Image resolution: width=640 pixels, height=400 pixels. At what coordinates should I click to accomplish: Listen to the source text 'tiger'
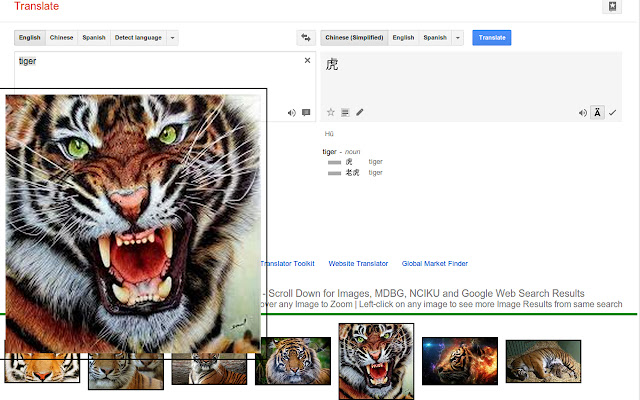(291, 113)
